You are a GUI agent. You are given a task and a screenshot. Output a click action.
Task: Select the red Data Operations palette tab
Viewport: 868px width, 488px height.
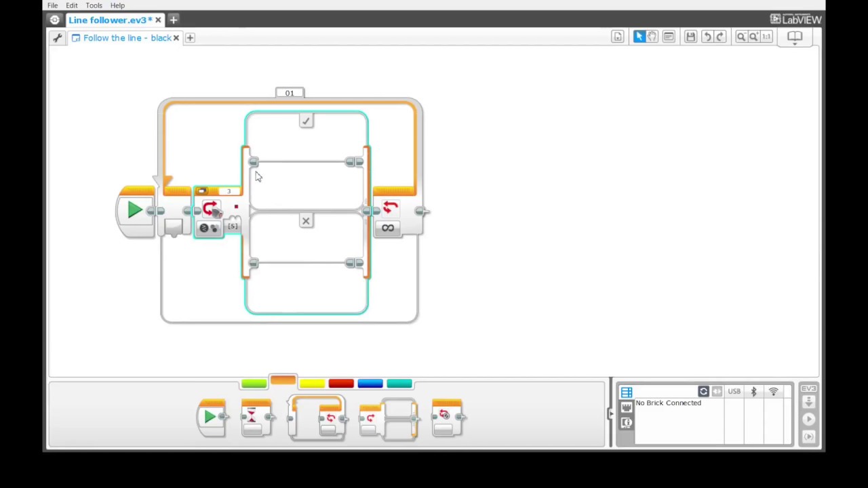point(341,384)
